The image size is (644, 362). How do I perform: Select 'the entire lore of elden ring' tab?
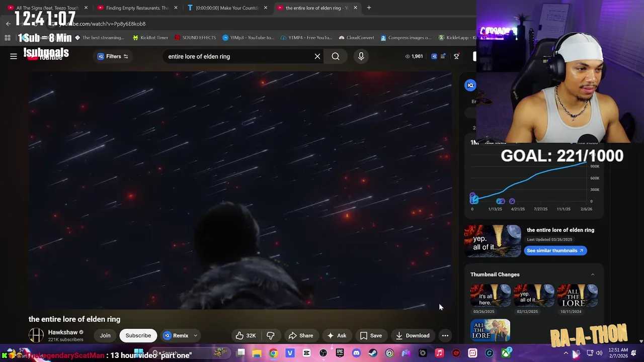tap(317, 8)
